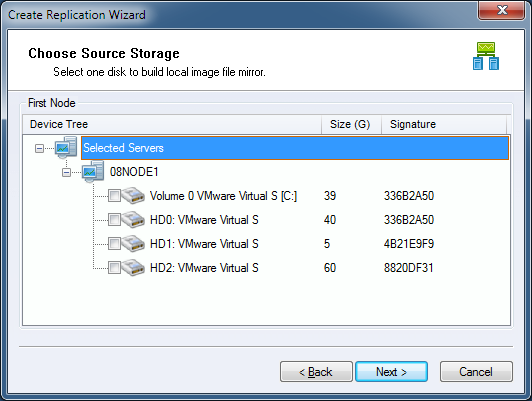Click the HD0 disk drive icon

pyautogui.click(x=133, y=220)
